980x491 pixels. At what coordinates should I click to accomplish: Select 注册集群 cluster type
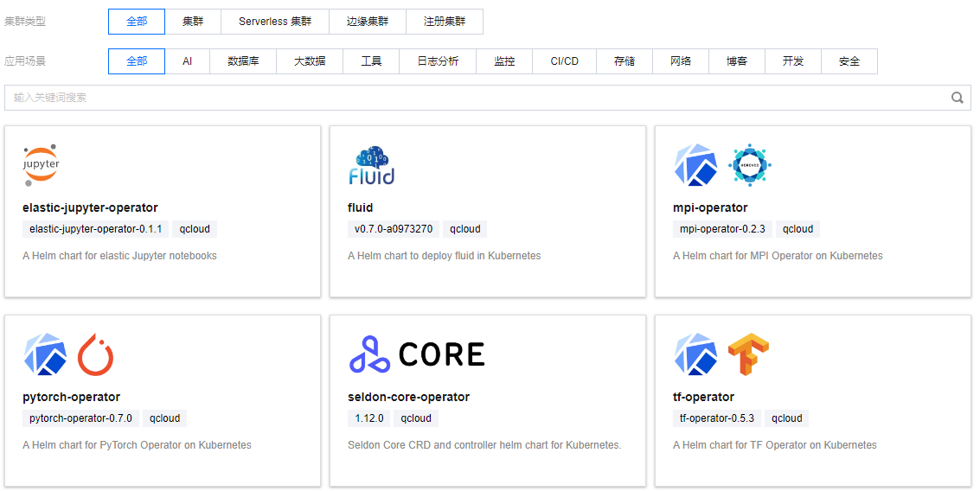[x=445, y=22]
